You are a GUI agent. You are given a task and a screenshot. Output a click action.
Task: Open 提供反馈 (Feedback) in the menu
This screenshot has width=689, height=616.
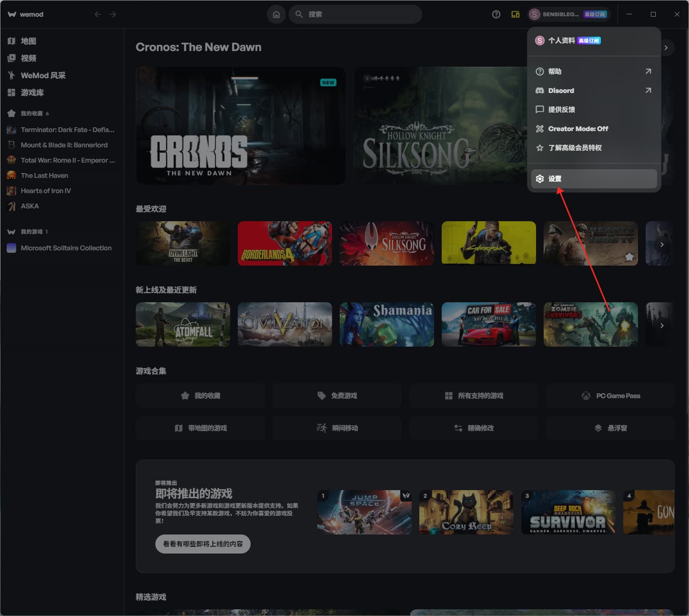pyautogui.click(x=561, y=110)
